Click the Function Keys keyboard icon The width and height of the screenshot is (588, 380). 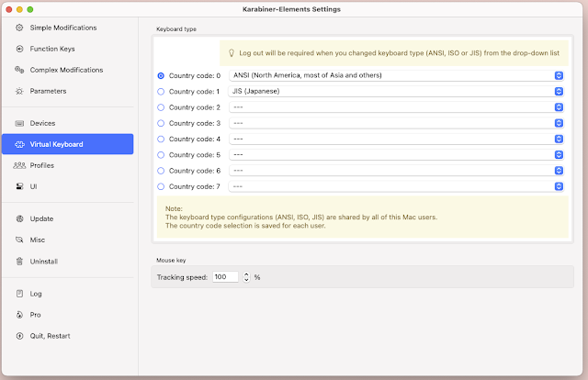click(x=20, y=49)
